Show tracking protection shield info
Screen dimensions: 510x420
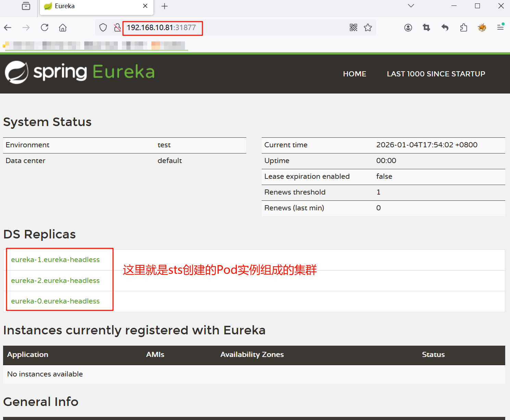(x=103, y=28)
